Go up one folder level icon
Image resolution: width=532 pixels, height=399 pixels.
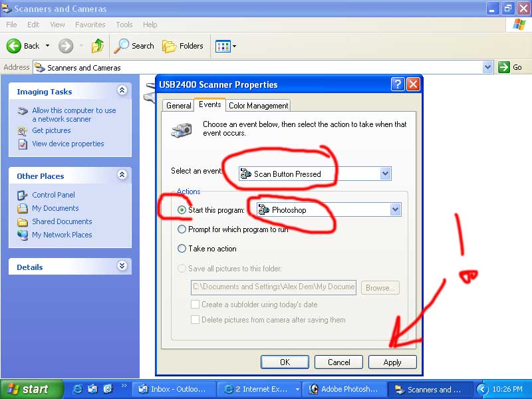tap(98, 46)
